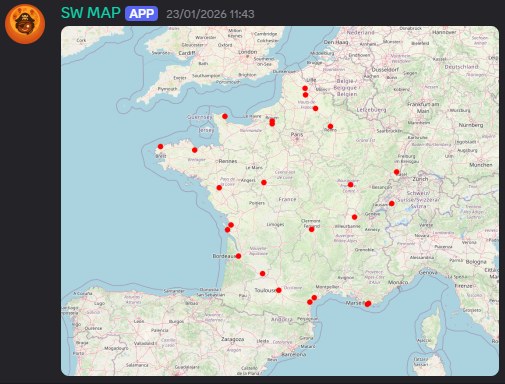
Task: Click the message timestamp 23/01/2026 11:43
Action: 210,14
